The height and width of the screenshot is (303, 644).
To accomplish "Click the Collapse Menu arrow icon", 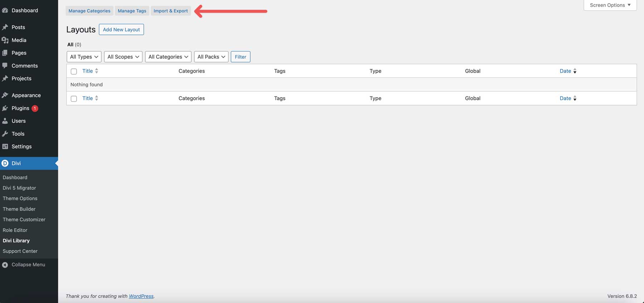I will [x=5, y=265].
